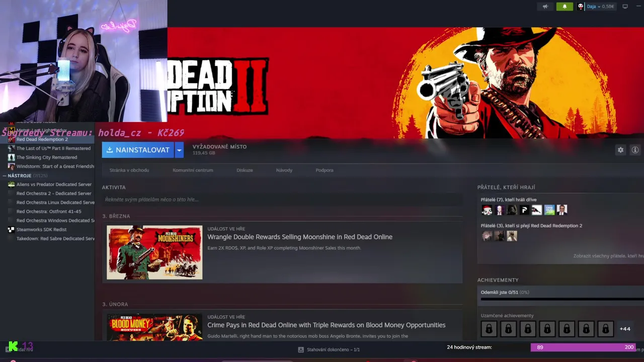The height and width of the screenshot is (362, 644).
Task: Collapse the NÁSTROJE category
Action: click(5, 175)
